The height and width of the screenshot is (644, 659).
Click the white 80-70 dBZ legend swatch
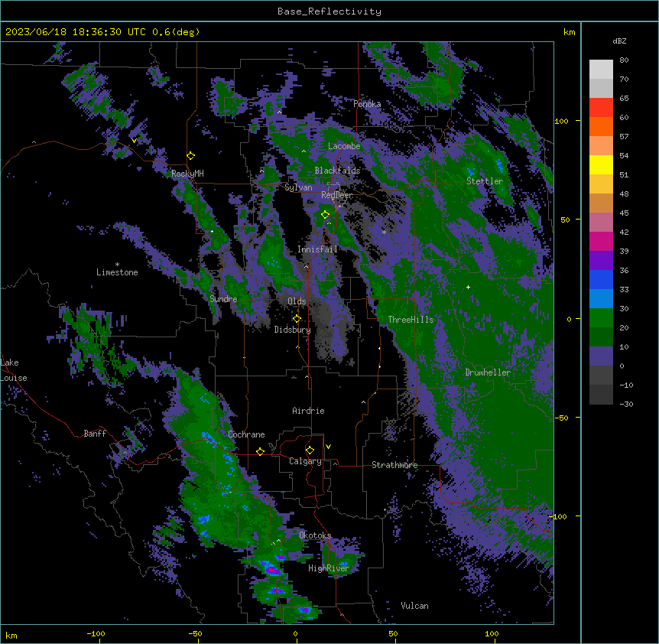[x=601, y=69]
